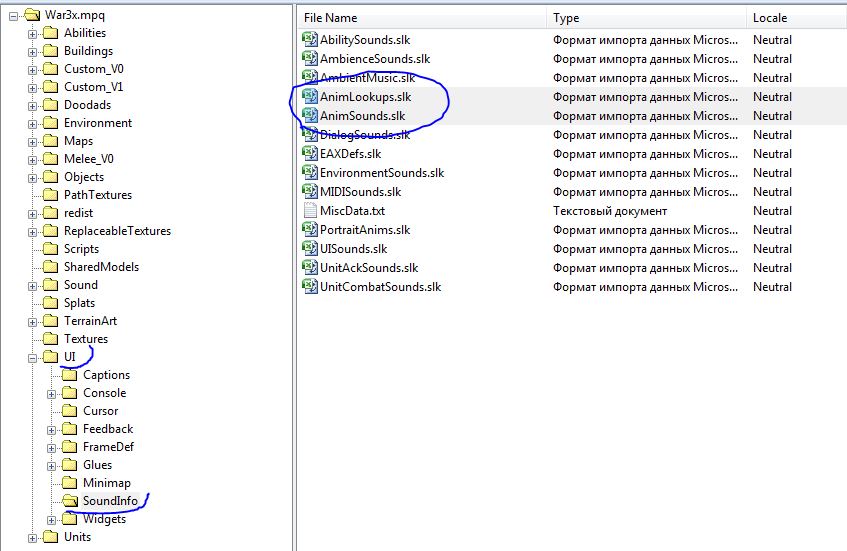Click the Текстовый документ type cell
The image size is (847, 551).
610,211
